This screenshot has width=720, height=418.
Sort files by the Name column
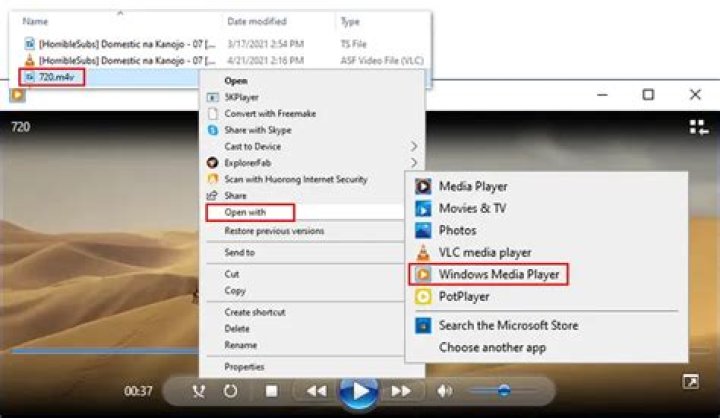(35, 21)
